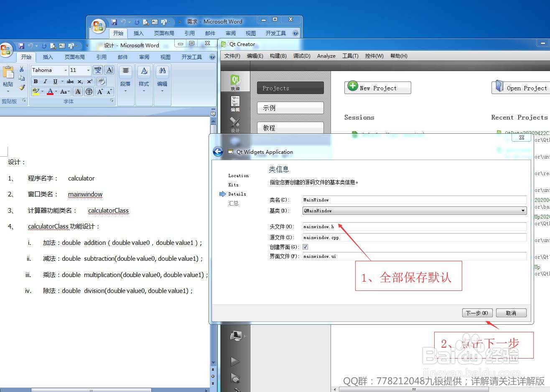This screenshot has height=392, width=550.
Task: Click 取消 button in wizard
Action: 511,313
